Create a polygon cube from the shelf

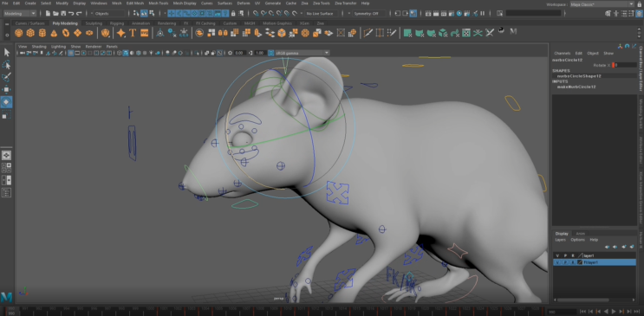30,33
